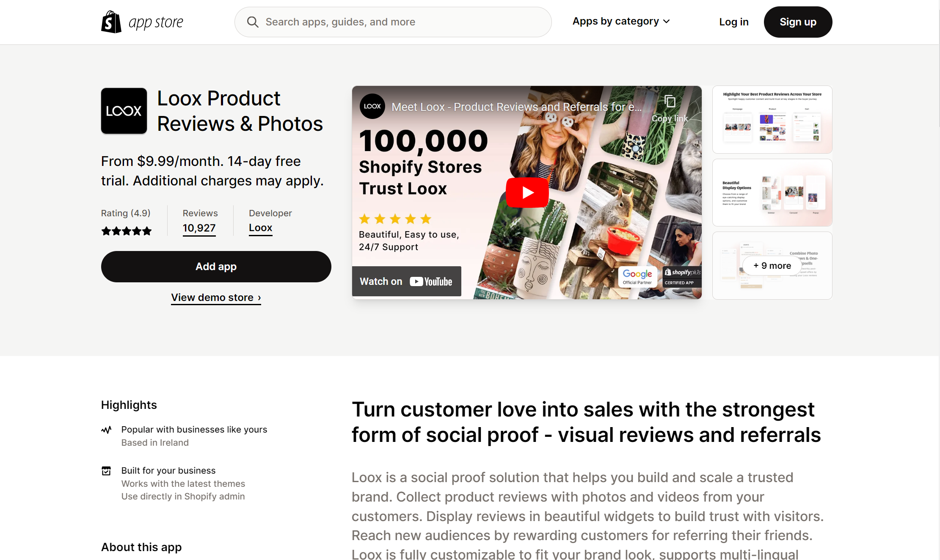
Task: Open the 10,927 reviews link
Action: coord(199,228)
